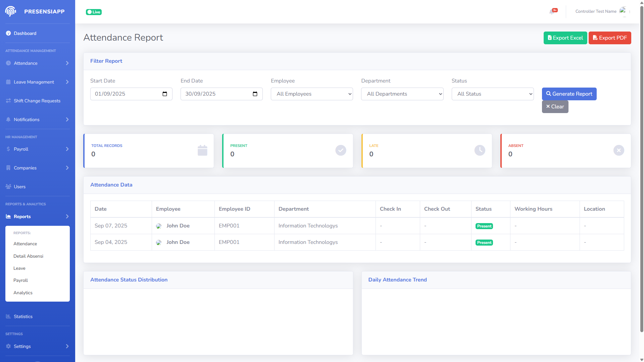Click Present badge in Sep 04 row
The width and height of the screenshot is (644, 362).
point(484,243)
